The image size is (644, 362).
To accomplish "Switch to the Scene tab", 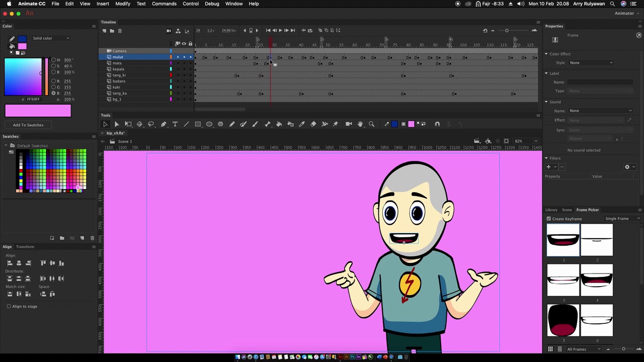I will [567, 210].
